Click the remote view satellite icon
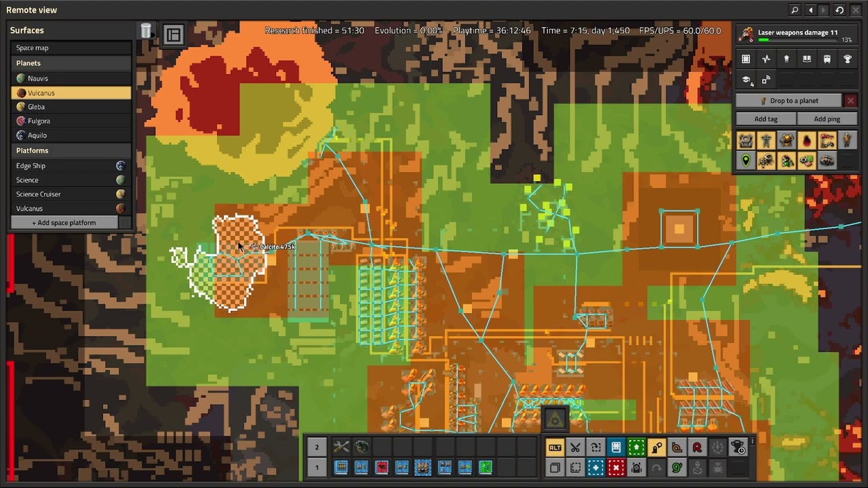The width and height of the screenshot is (868, 488). [766, 80]
